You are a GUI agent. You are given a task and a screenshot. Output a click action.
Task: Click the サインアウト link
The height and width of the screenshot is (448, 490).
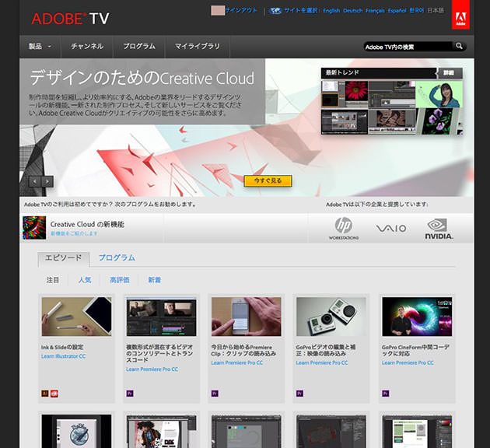241,10
